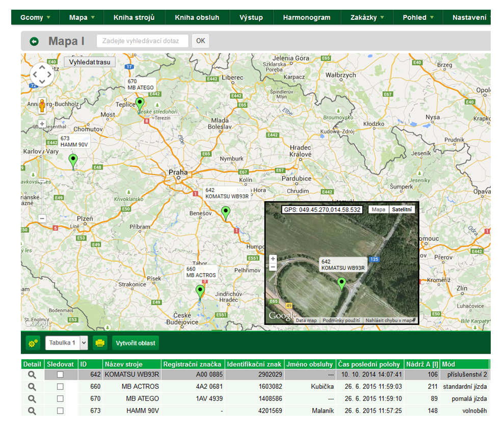The image size is (504, 427).
Task: Switch inset to Satelitní view
Action: click(x=402, y=209)
